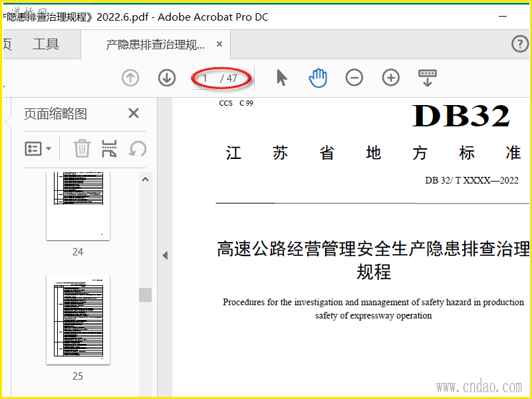Click the 页面缩略图 panel title
This screenshot has height=399, width=532.
click(x=56, y=114)
